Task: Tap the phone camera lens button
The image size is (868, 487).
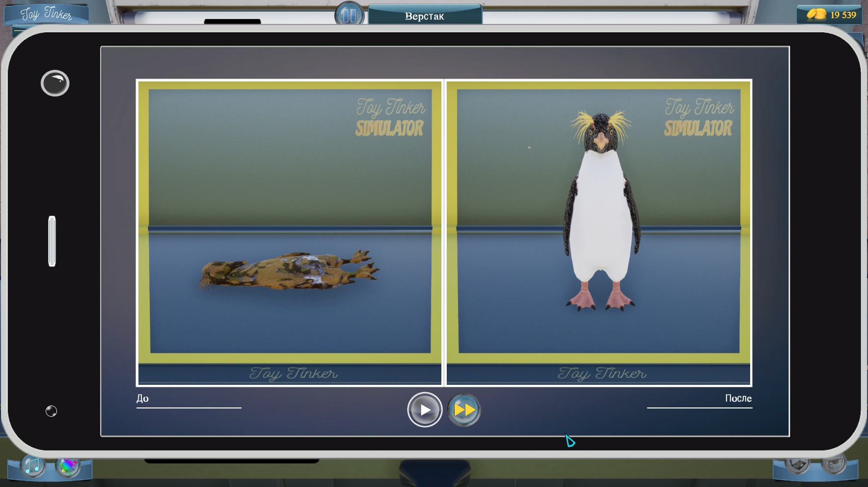Action: point(55,83)
